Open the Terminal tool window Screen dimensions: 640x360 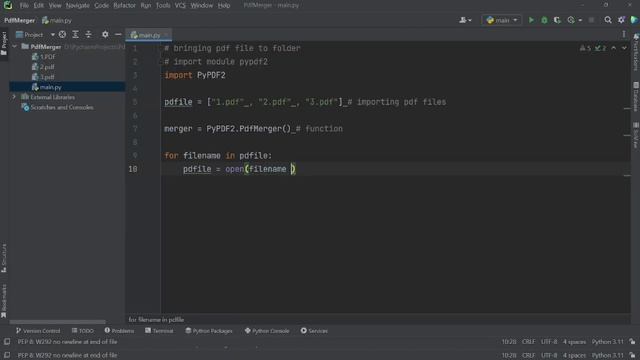click(x=159, y=331)
